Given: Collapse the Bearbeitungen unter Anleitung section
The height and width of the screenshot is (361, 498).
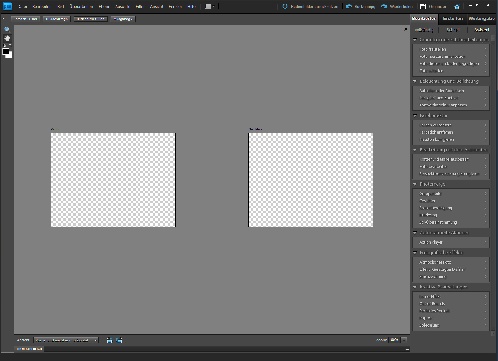Looking at the screenshot, I should (415, 150).
